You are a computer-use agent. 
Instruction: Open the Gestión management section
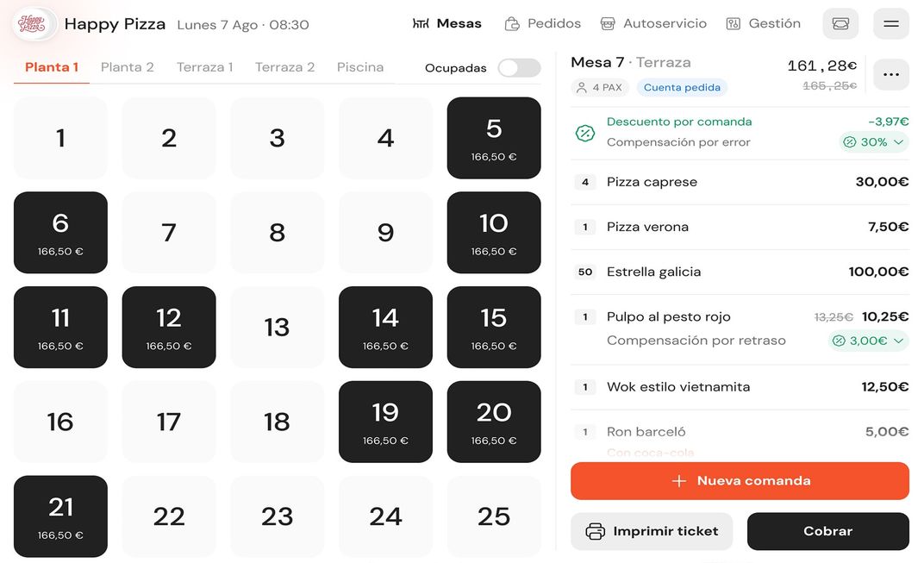(734, 23)
